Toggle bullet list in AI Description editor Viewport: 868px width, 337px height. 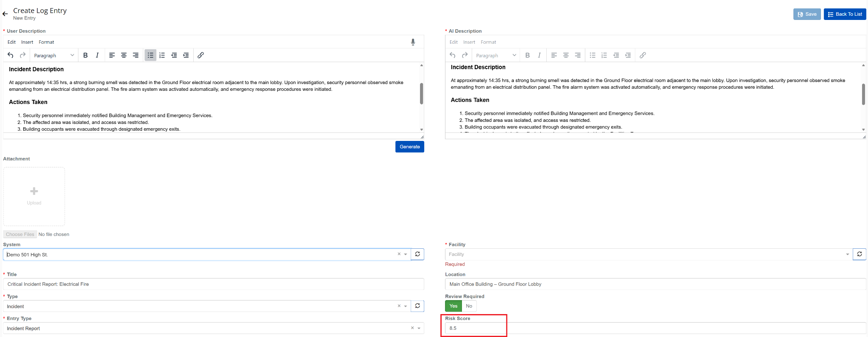(593, 55)
